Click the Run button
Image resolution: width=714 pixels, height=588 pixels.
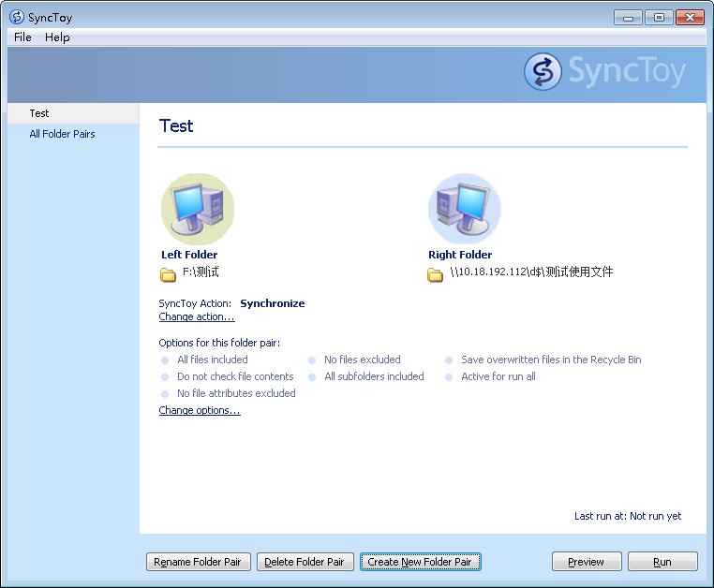[x=662, y=562]
